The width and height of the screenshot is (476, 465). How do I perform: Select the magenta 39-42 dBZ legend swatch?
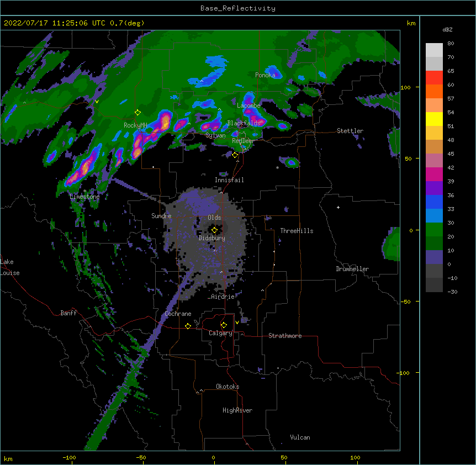[x=434, y=174]
